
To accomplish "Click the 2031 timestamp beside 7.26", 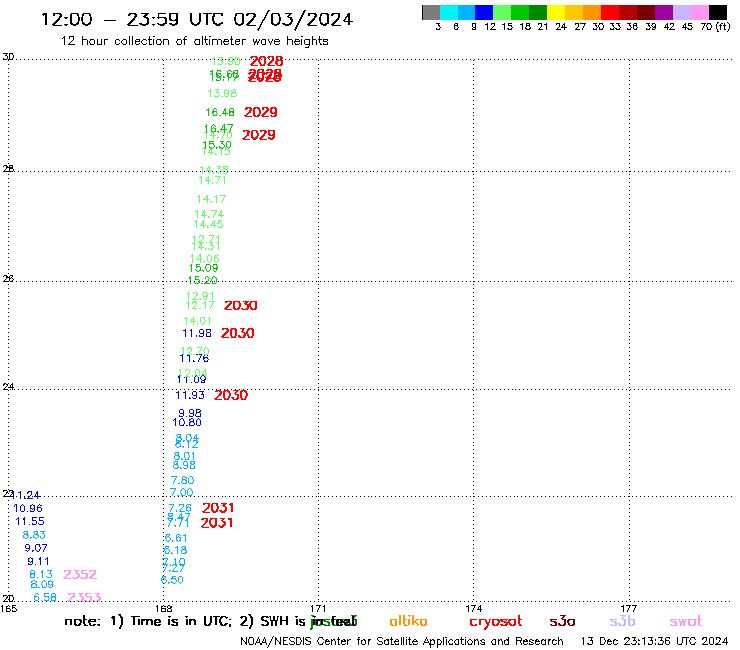I will 218,508.
